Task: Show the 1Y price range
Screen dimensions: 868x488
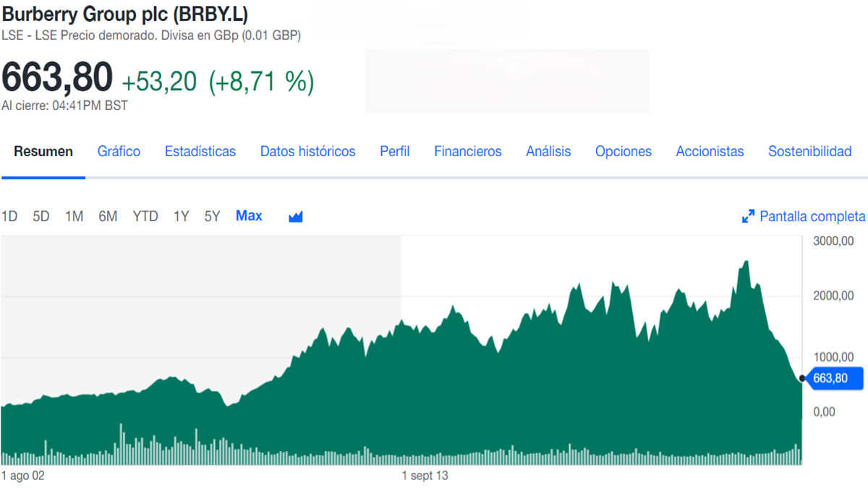Action: pos(181,216)
